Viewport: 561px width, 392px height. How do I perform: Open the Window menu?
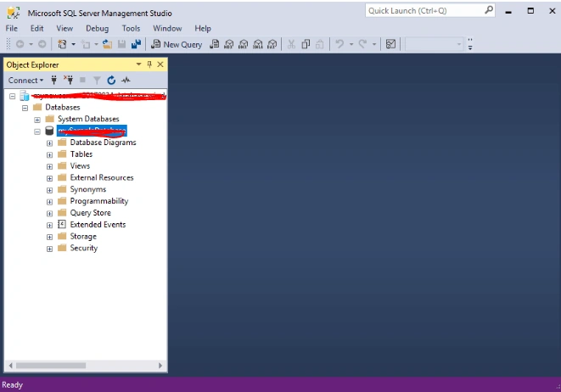tap(167, 28)
